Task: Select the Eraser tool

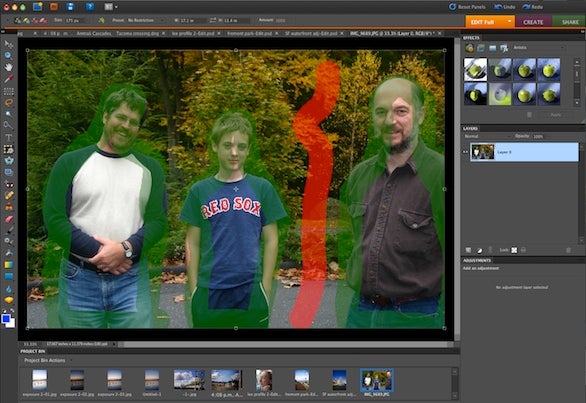Action: click(8, 219)
